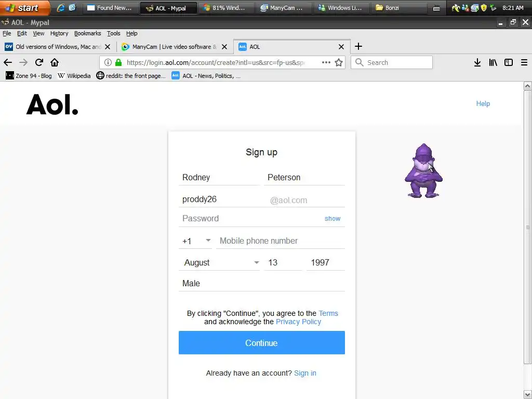Image resolution: width=532 pixels, height=399 pixels.
Task: Click the green secure padlock icon
Action: (x=118, y=62)
